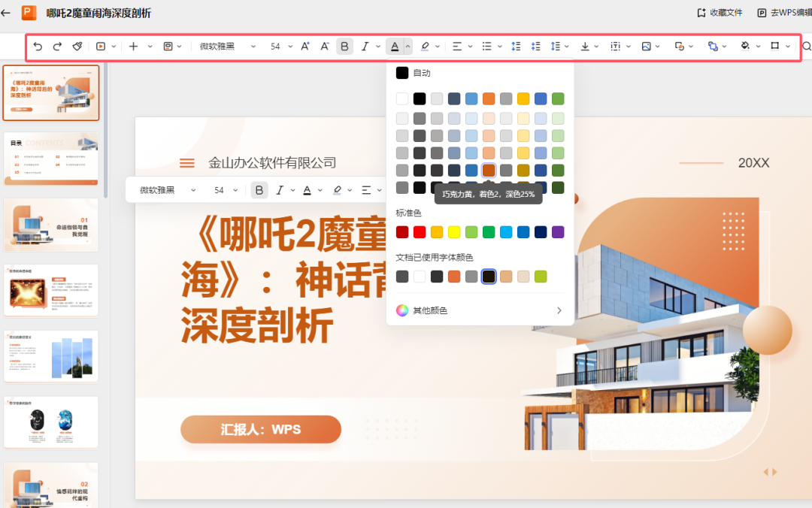Click the 收藏文件 bookmark button

(720, 13)
